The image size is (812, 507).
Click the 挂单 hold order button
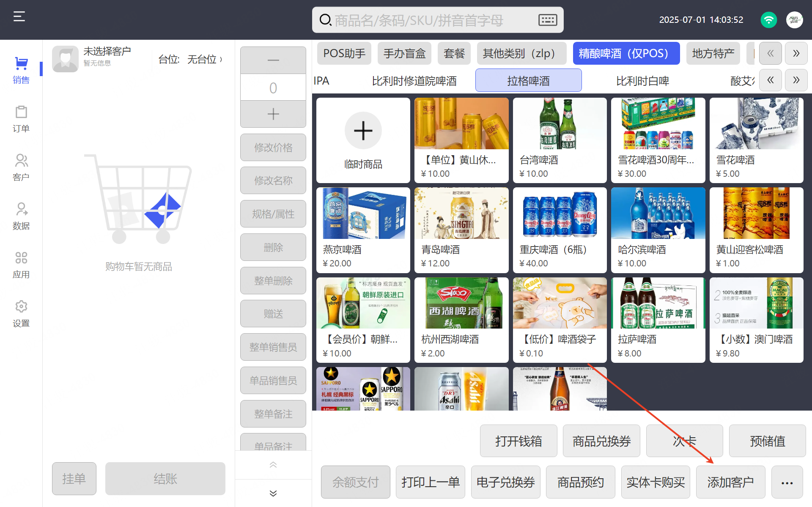(x=74, y=479)
